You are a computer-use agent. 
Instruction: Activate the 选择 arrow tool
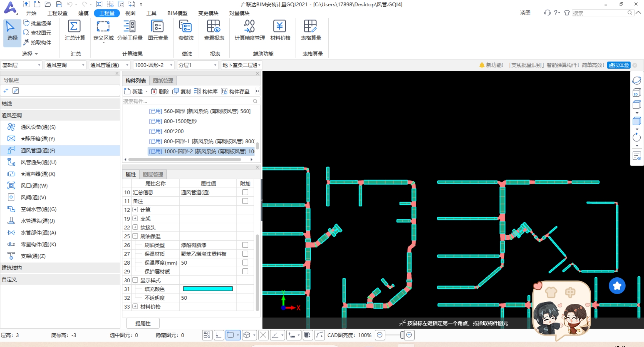click(x=12, y=32)
